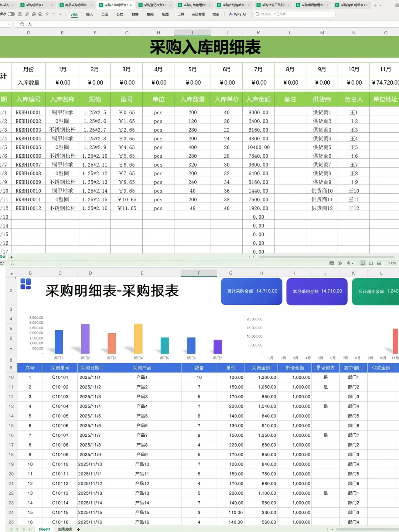Select column F header in lower sheet
The image size is (399, 532).
199,273
